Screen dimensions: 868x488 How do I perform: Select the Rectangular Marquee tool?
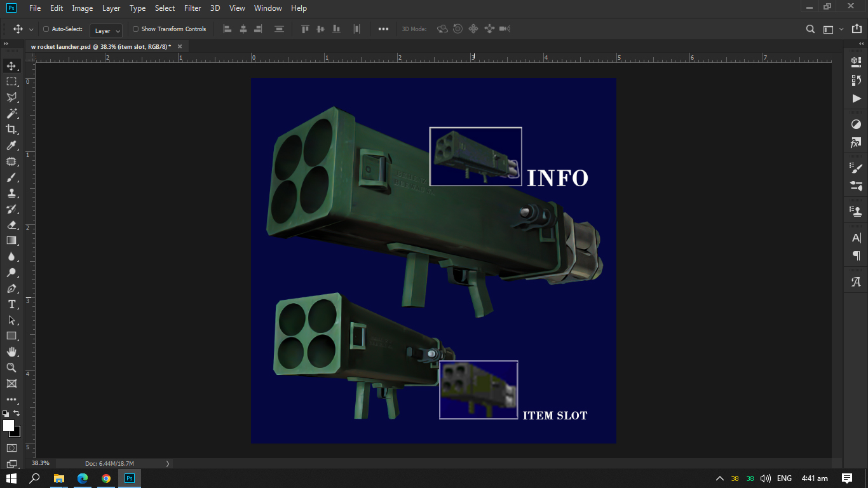11,81
